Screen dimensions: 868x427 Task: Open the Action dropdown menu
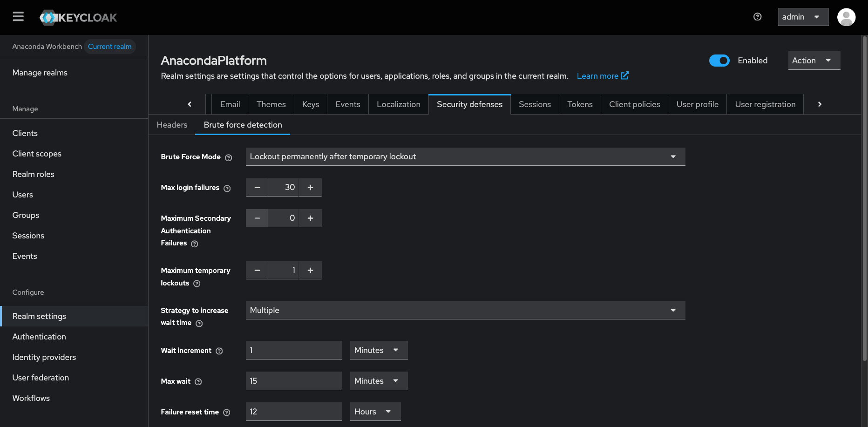814,61
